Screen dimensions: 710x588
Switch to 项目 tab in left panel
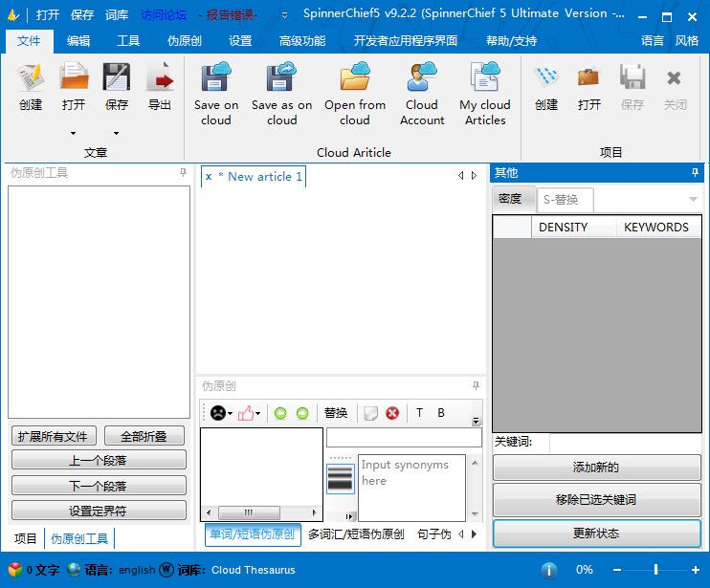[x=25, y=538]
